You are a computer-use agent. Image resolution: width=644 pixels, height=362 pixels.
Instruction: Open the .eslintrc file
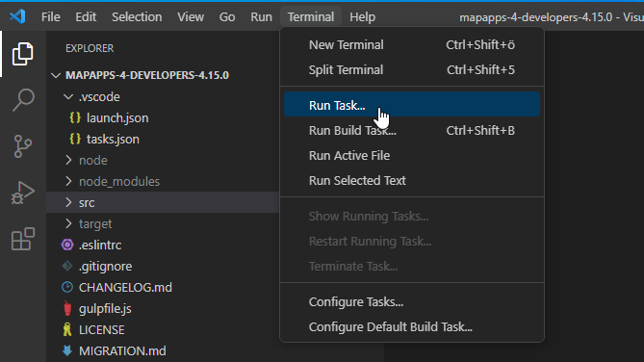[x=100, y=245]
